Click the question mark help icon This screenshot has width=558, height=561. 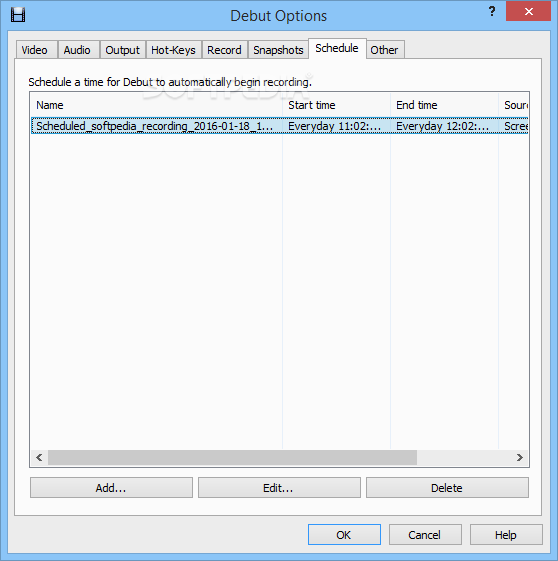point(492,11)
